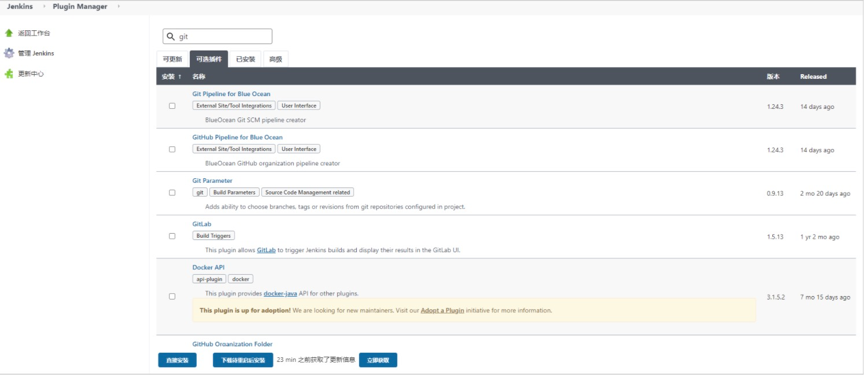Sort by the Released column header

pyautogui.click(x=813, y=77)
